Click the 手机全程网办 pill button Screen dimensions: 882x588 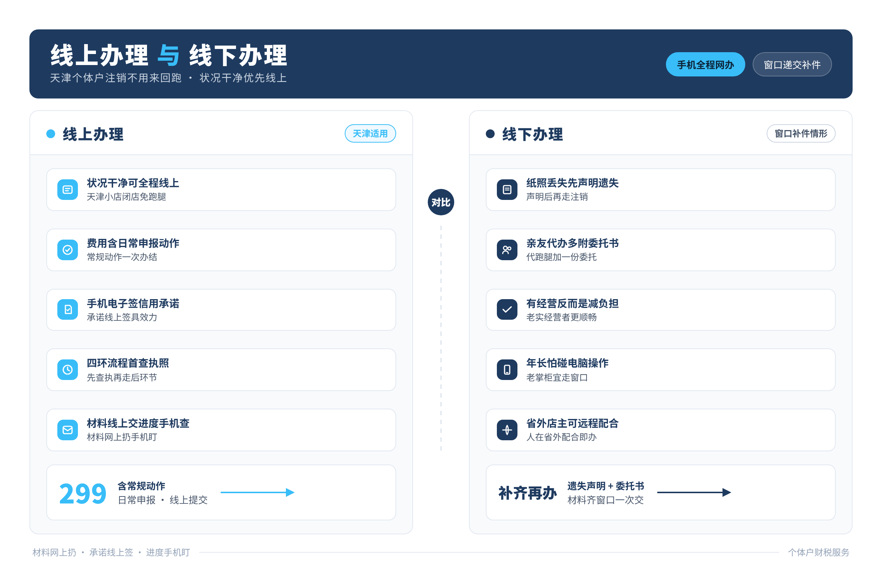[x=705, y=65]
